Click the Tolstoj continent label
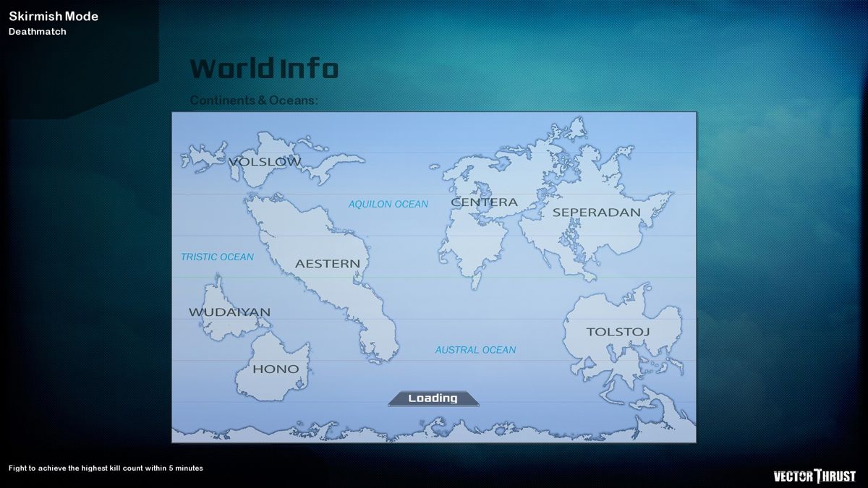The height and width of the screenshot is (488, 868). pos(618,332)
